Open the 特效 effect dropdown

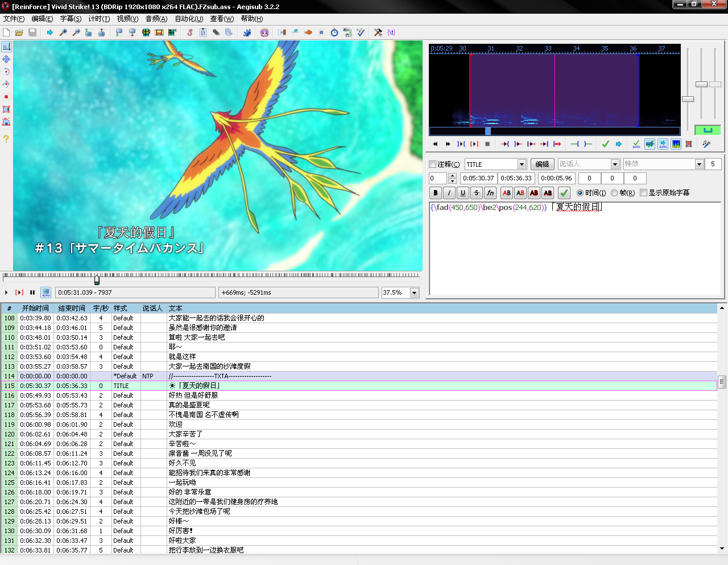tap(700, 164)
